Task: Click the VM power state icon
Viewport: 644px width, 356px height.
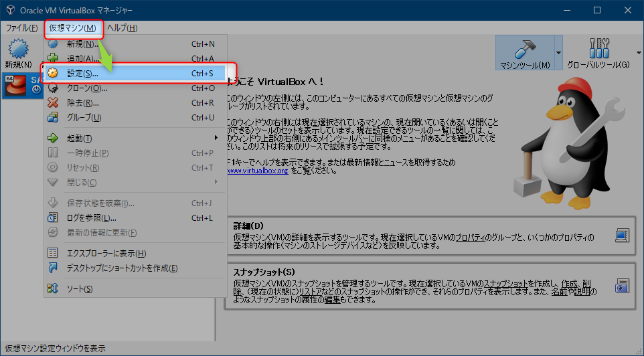Action: click(x=36, y=89)
